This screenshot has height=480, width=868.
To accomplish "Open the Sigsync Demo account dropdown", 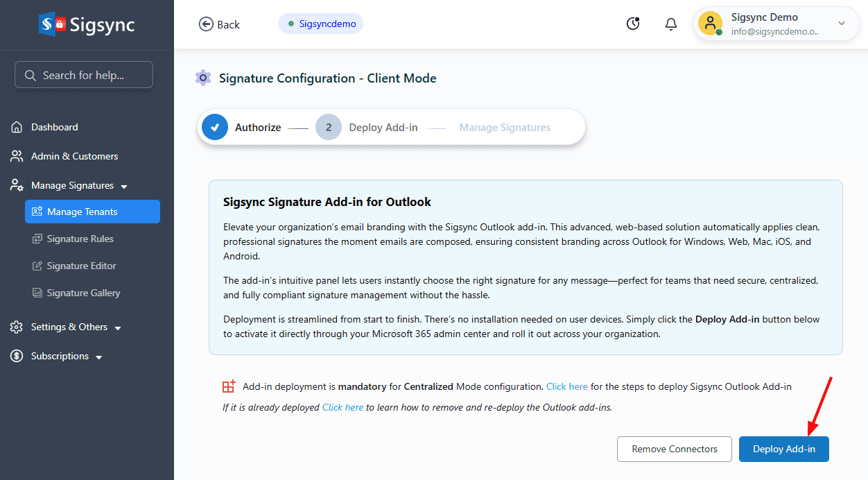I will coord(842,24).
